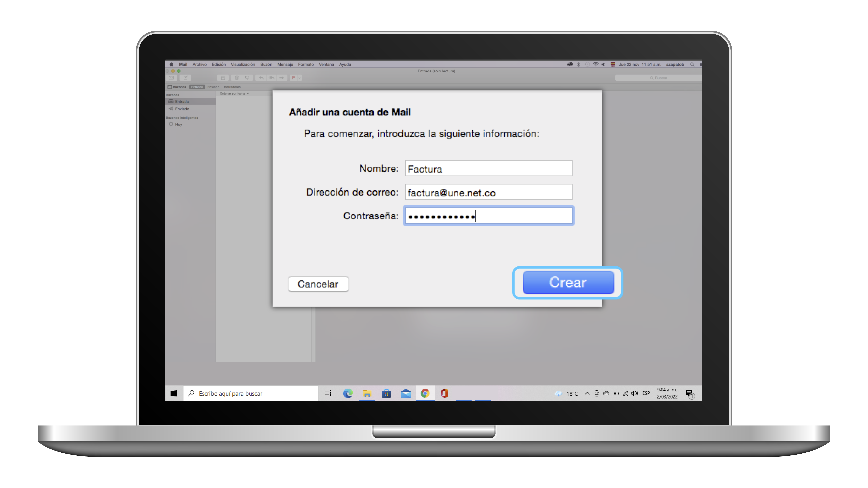Open the Ordenar por fecha dropdown

tap(234, 94)
